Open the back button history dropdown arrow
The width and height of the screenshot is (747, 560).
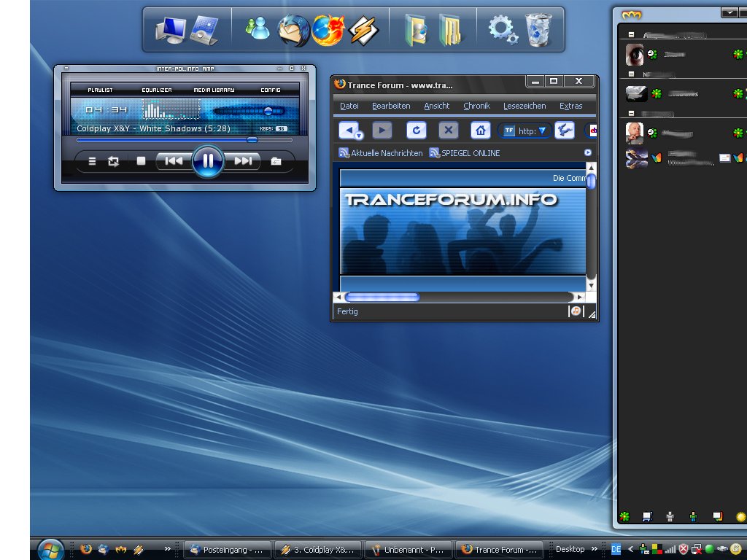tap(359, 136)
